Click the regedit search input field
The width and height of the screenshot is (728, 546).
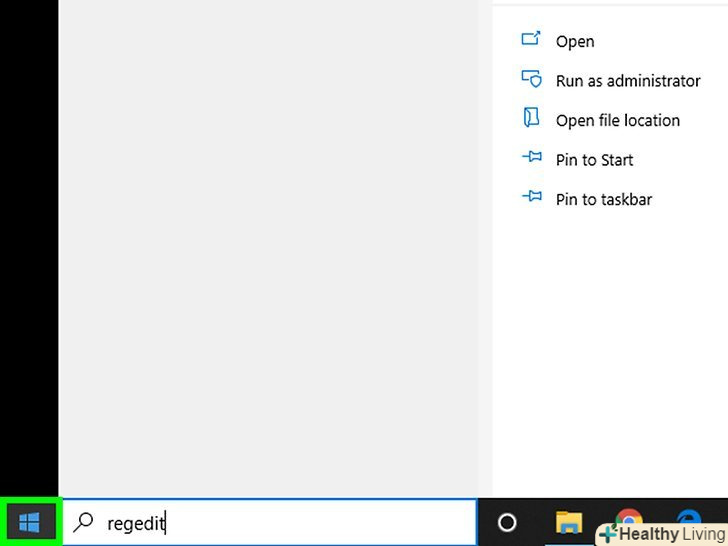(x=270, y=523)
